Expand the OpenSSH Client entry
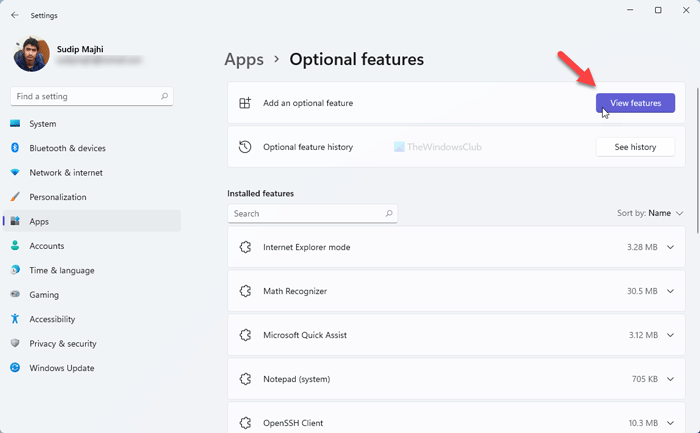700x433 pixels. click(671, 423)
